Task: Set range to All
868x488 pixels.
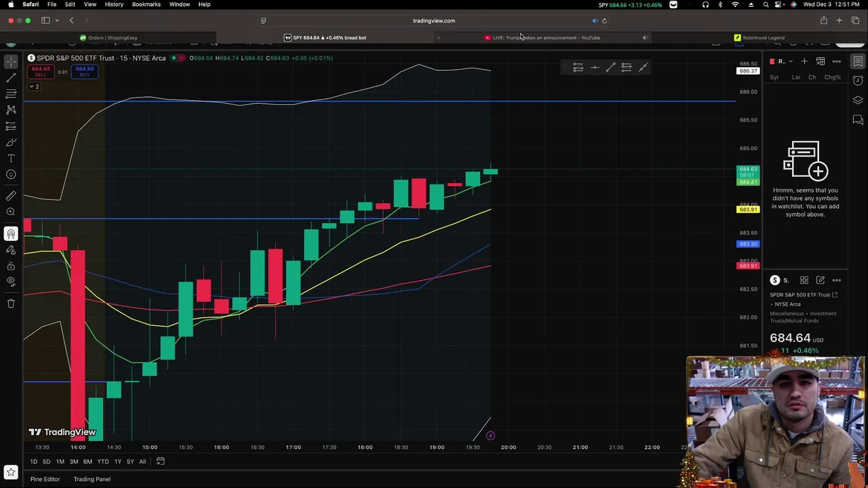Action: [x=142, y=462]
